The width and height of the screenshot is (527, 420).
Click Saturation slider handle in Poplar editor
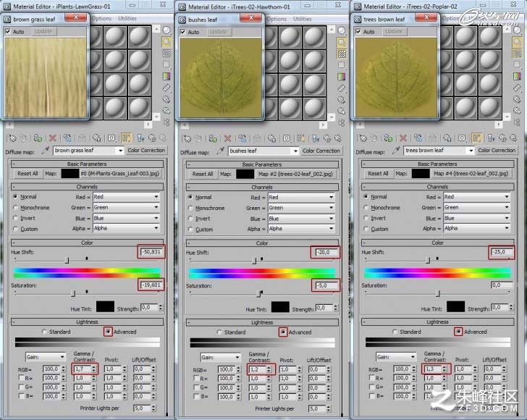(x=437, y=293)
